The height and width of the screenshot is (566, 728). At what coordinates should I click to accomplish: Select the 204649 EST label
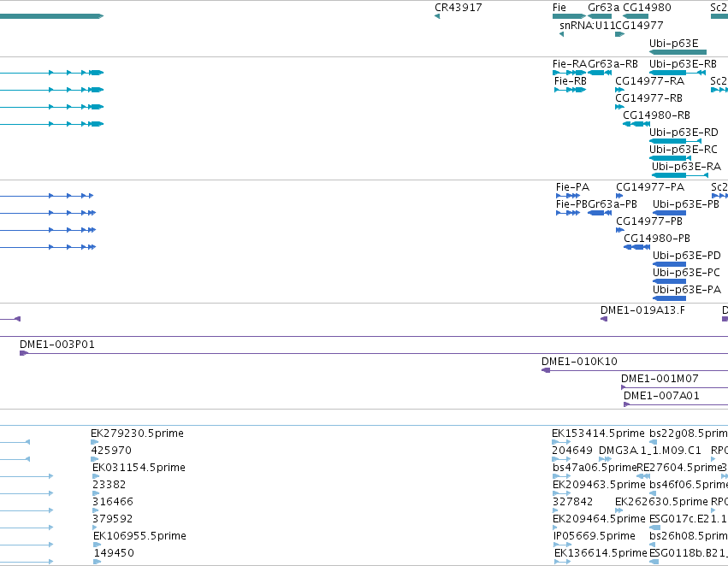572,451
